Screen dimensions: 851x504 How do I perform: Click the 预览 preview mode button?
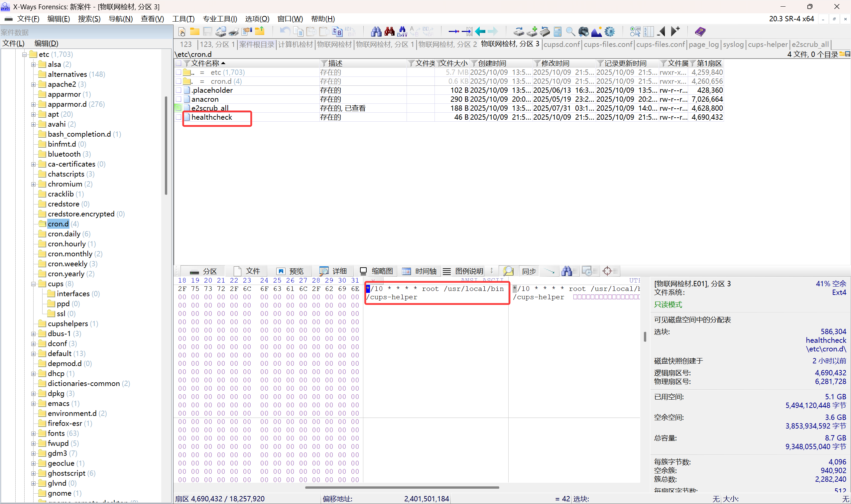pos(290,271)
